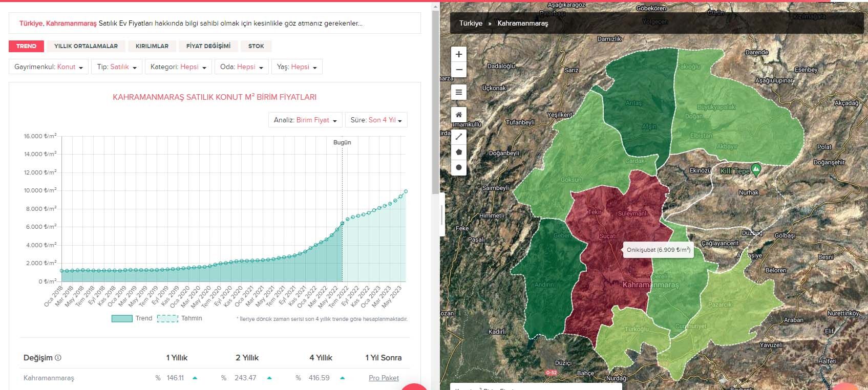The height and width of the screenshot is (390, 868).
Task: Click the Andırın district label on map
Action: coord(544,285)
